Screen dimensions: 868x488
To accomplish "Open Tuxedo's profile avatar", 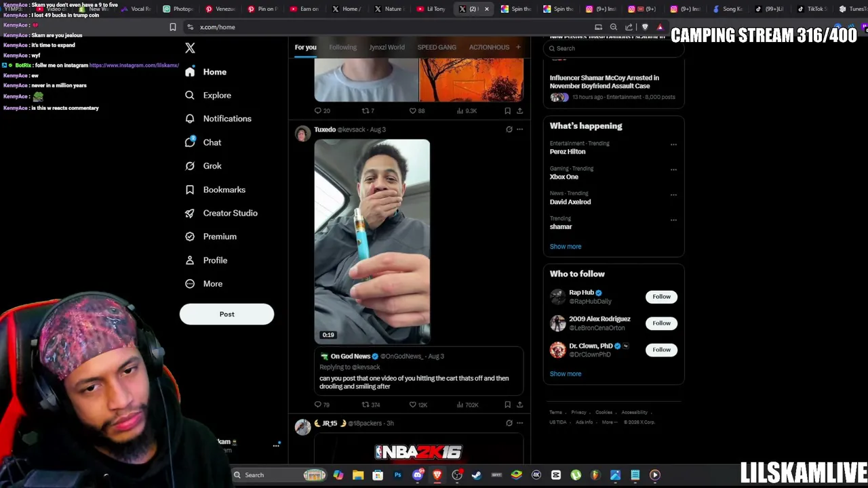I will coord(302,134).
